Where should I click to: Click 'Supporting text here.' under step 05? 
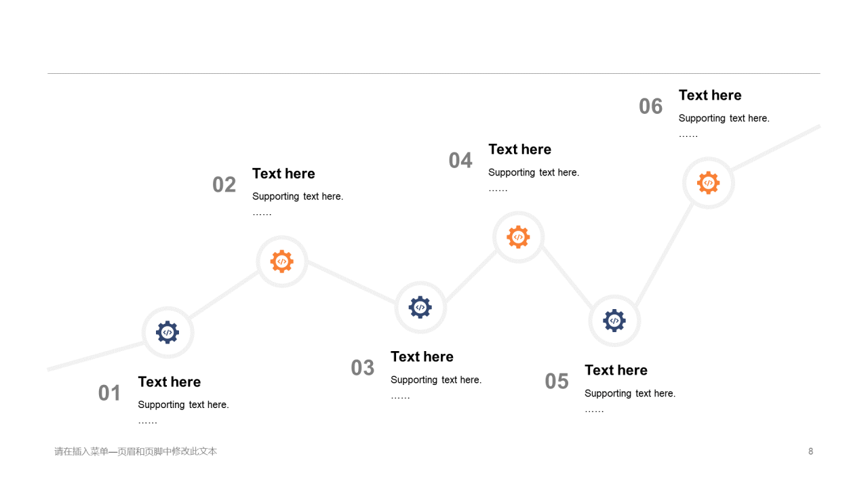click(630, 393)
